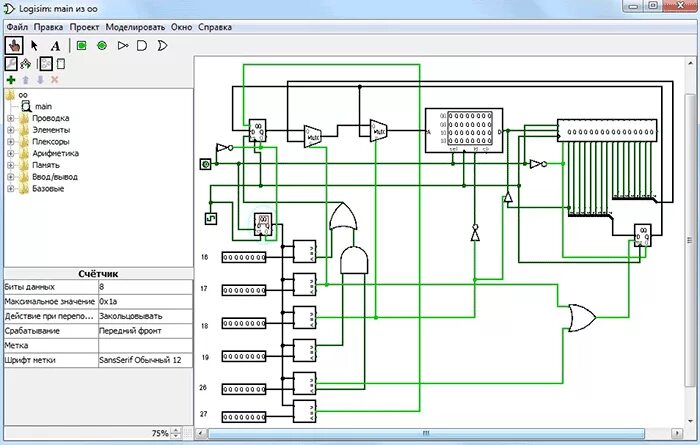The width and height of the screenshot is (700, 445).
Task: Show the project circuits toolbox view
Action: pos(11,64)
